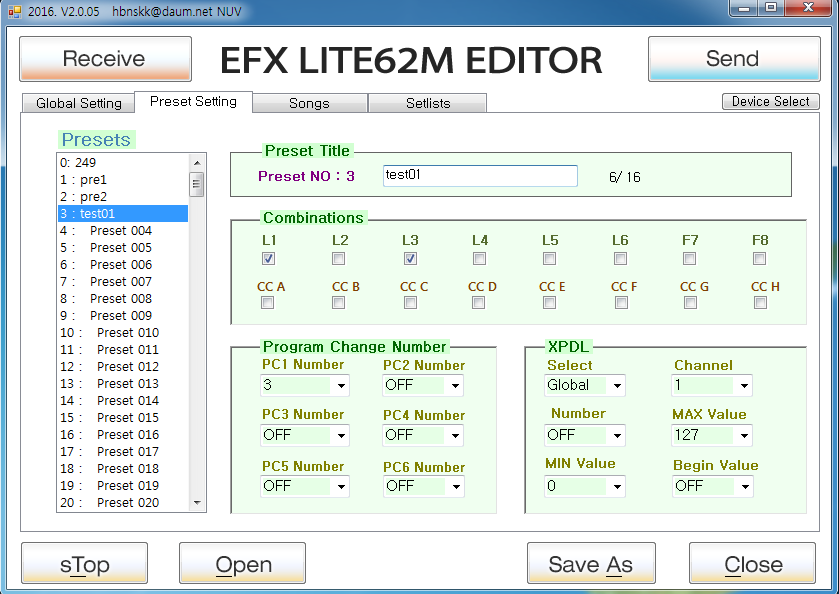The image size is (839, 594).
Task: Select 'Preset 018' in the list
Action: (x=123, y=469)
